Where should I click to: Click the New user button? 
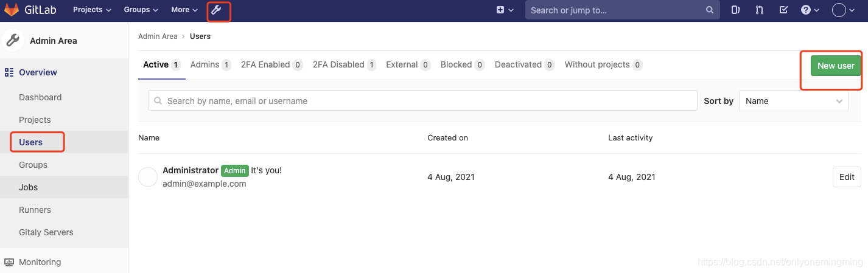point(836,66)
